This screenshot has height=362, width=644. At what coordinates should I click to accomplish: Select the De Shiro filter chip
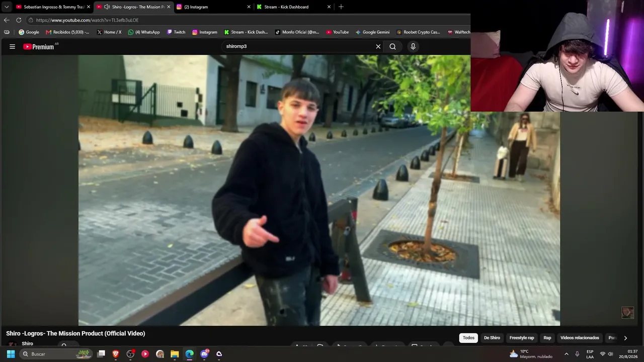click(x=492, y=338)
